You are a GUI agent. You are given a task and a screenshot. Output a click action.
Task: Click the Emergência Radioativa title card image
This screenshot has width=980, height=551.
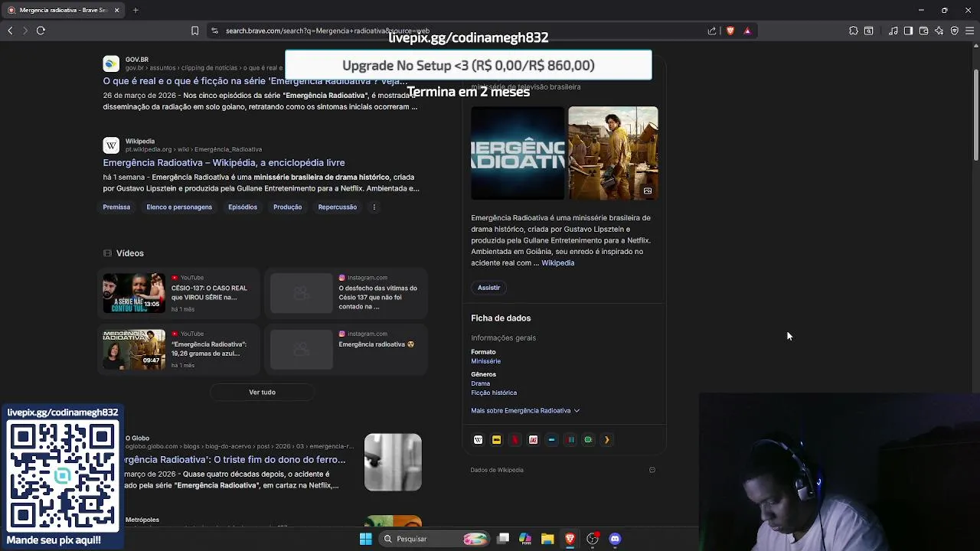click(518, 153)
